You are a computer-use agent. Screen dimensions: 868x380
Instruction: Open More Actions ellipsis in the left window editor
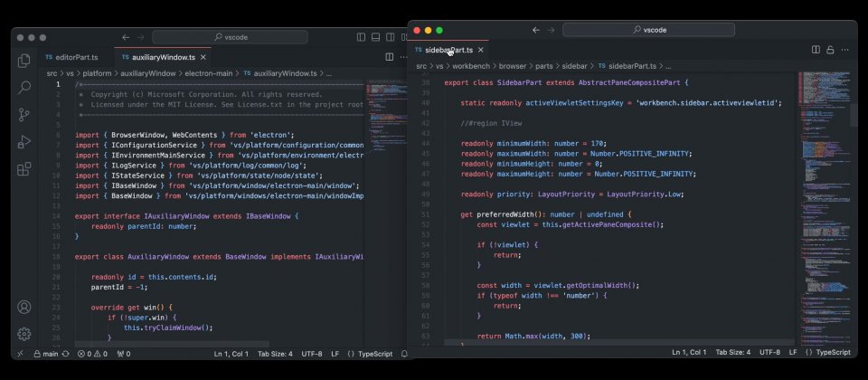[403, 56]
